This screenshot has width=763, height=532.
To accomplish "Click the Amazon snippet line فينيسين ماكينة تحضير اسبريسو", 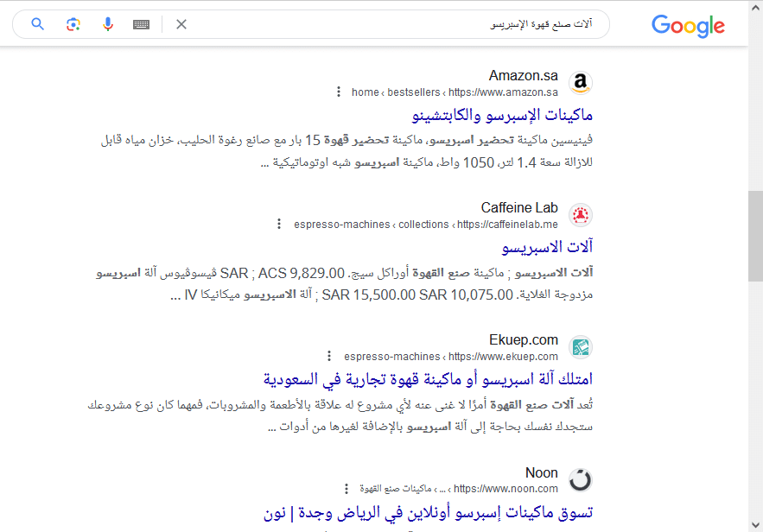I will coord(347,140).
